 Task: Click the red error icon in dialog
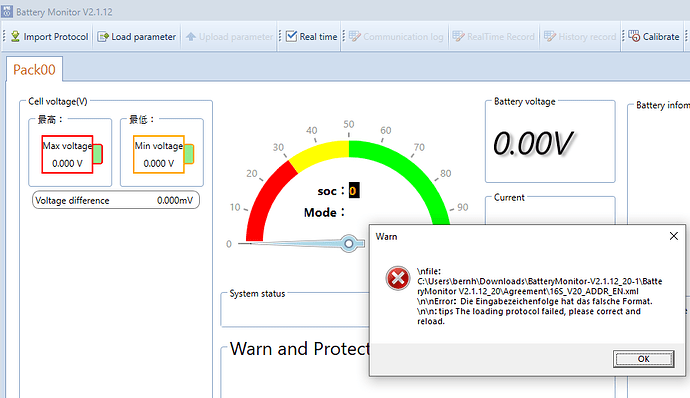click(x=398, y=278)
